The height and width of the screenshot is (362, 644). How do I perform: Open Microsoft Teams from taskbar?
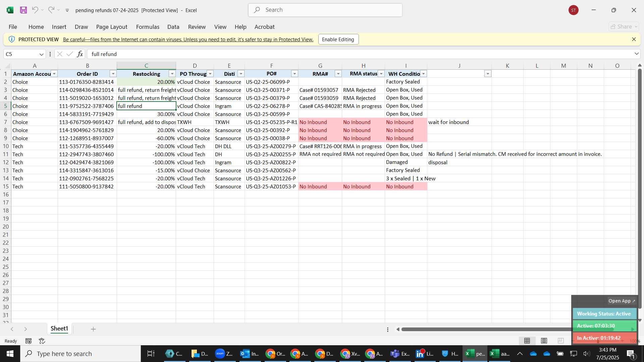click(x=400, y=354)
